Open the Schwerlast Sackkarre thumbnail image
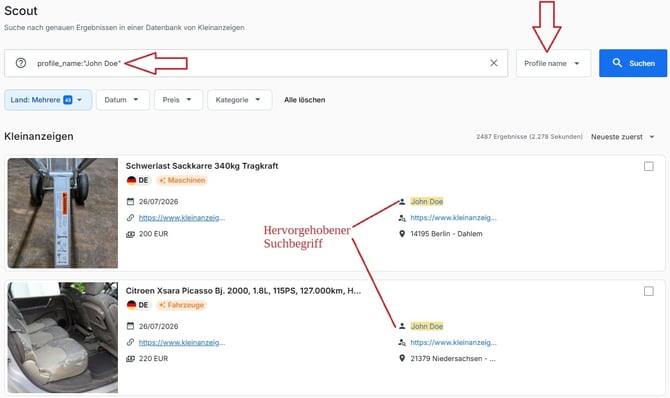 [x=63, y=213]
